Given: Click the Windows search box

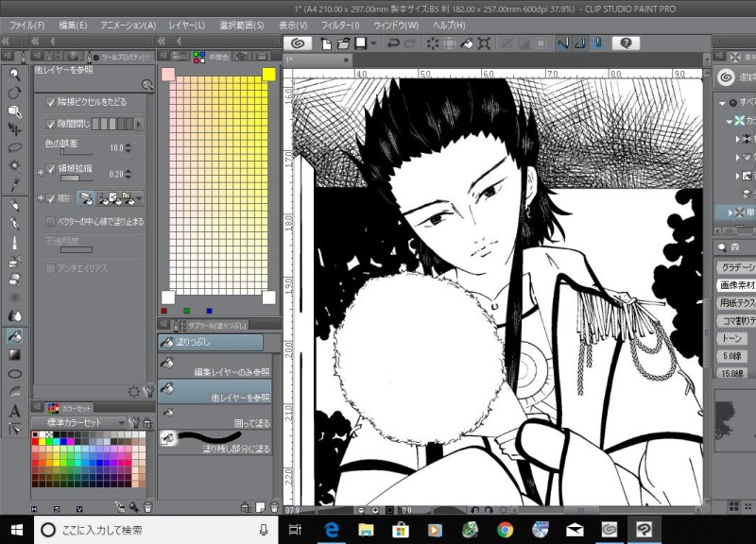Looking at the screenshot, I should click(156, 530).
